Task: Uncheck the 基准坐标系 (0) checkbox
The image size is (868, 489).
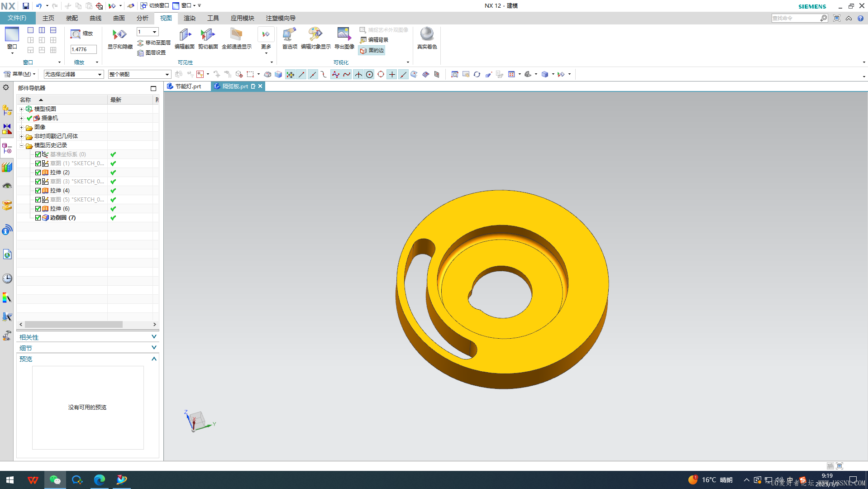Action: tap(38, 154)
